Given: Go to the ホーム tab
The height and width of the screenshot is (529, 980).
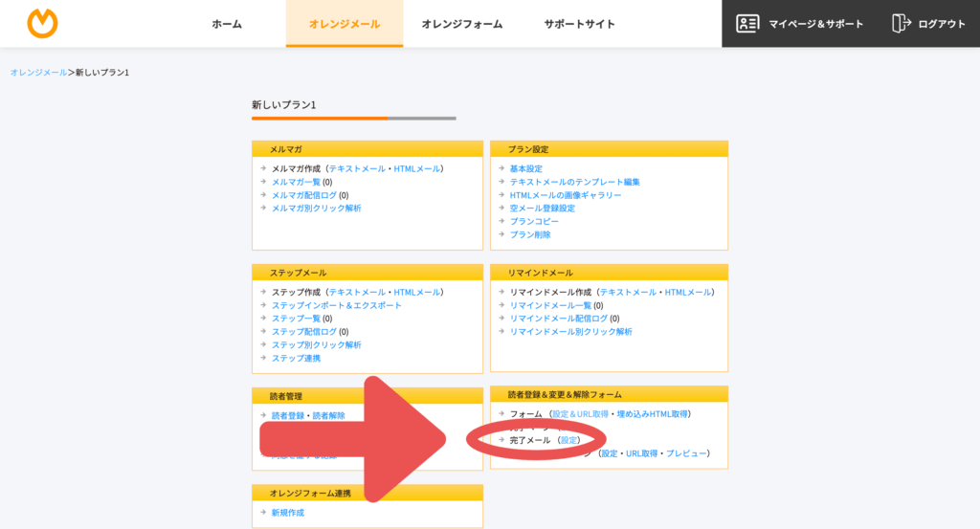Looking at the screenshot, I should [x=227, y=24].
